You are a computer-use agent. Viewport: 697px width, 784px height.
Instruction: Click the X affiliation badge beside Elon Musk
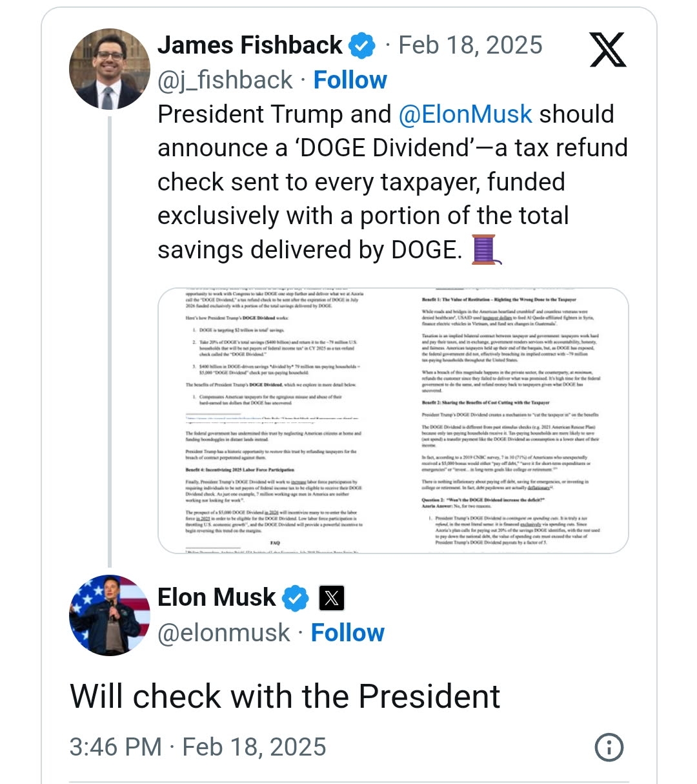coord(332,598)
